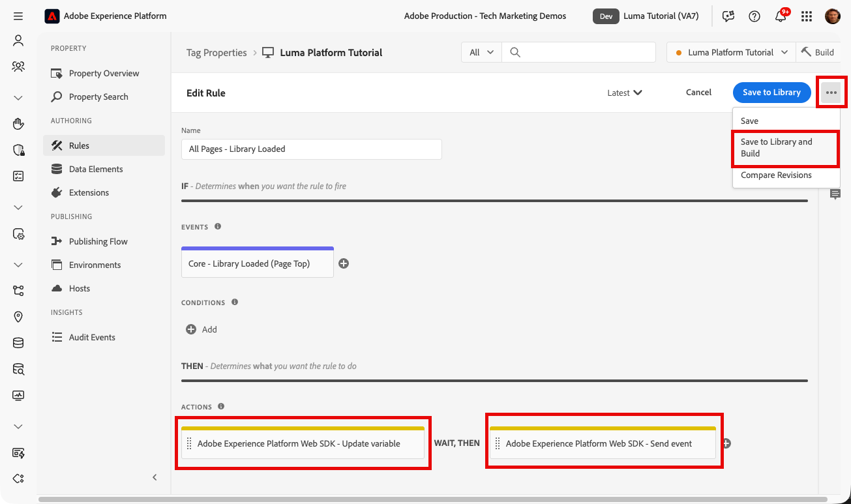
Task: Click the Cancel button
Action: pyautogui.click(x=698, y=93)
